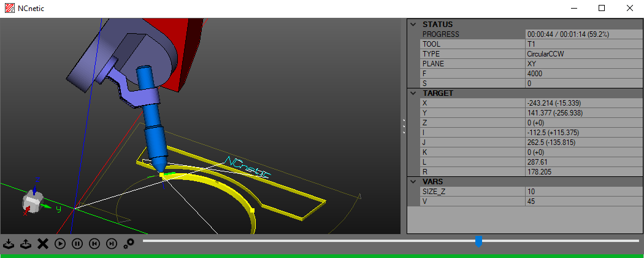Click the R value 178.205

[x=583, y=172]
